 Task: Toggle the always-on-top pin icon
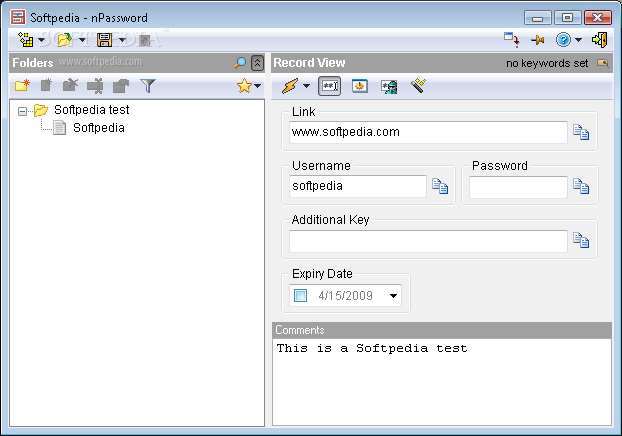coord(538,40)
